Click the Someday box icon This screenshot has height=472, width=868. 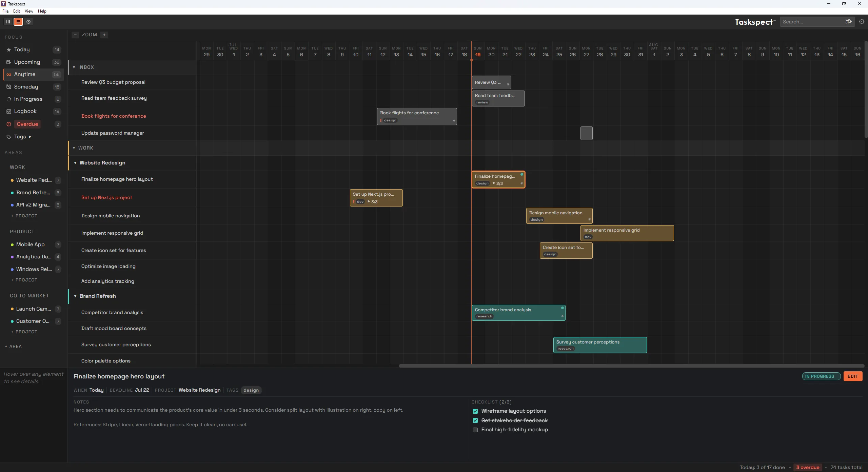[x=9, y=87]
